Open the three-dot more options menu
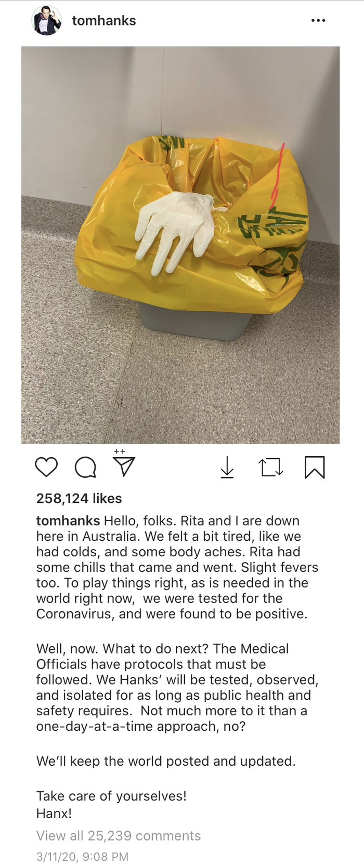The height and width of the screenshot is (868, 364). (x=318, y=20)
